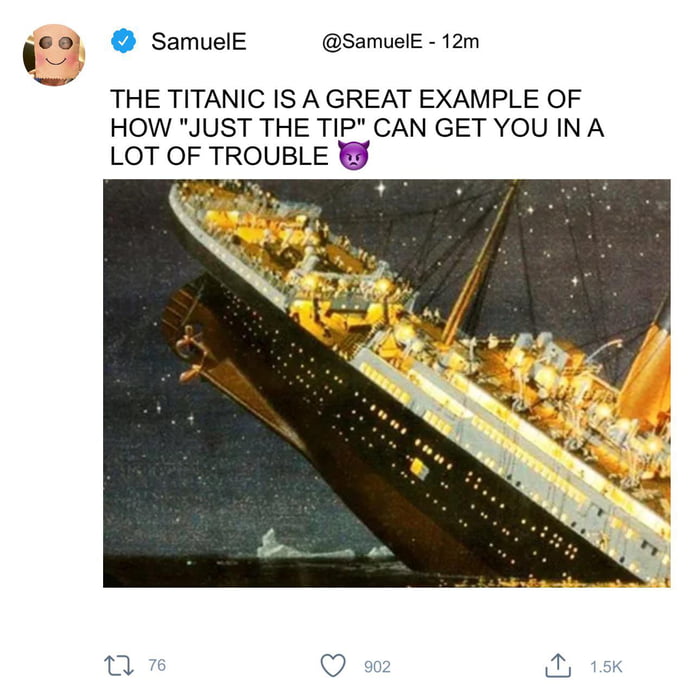Viewport: 700px width, 700px height.
Task: Click the share count 1.5K
Action: coord(606,666)
